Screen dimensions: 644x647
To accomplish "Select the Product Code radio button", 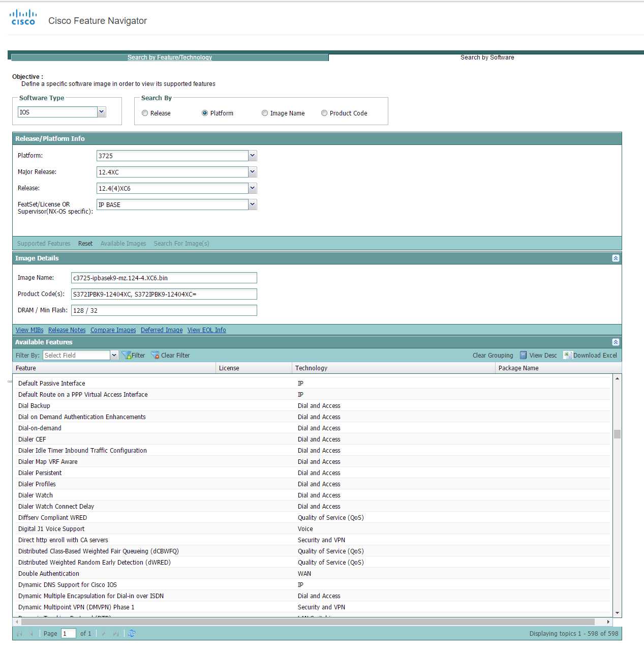I will pyautogui.click(x=324, y=113).
